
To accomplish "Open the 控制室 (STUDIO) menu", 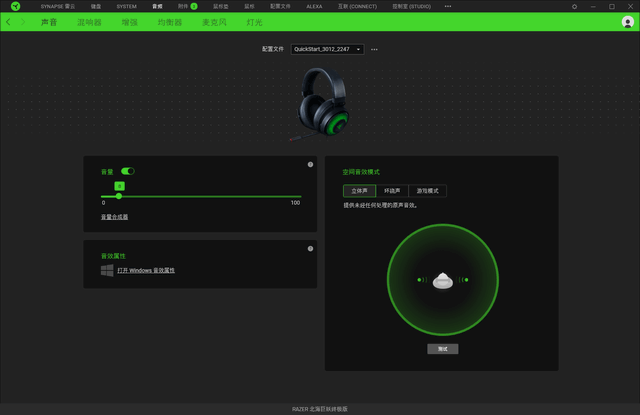I will tap(411, 7).
